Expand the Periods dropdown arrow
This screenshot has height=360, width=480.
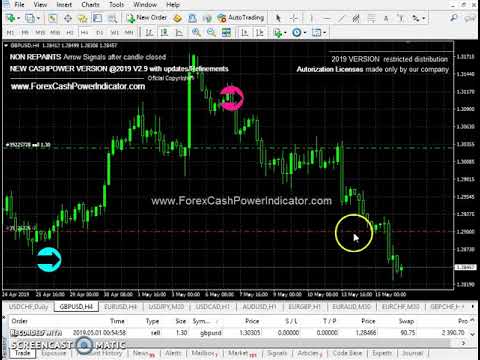(x=304, y=33)
